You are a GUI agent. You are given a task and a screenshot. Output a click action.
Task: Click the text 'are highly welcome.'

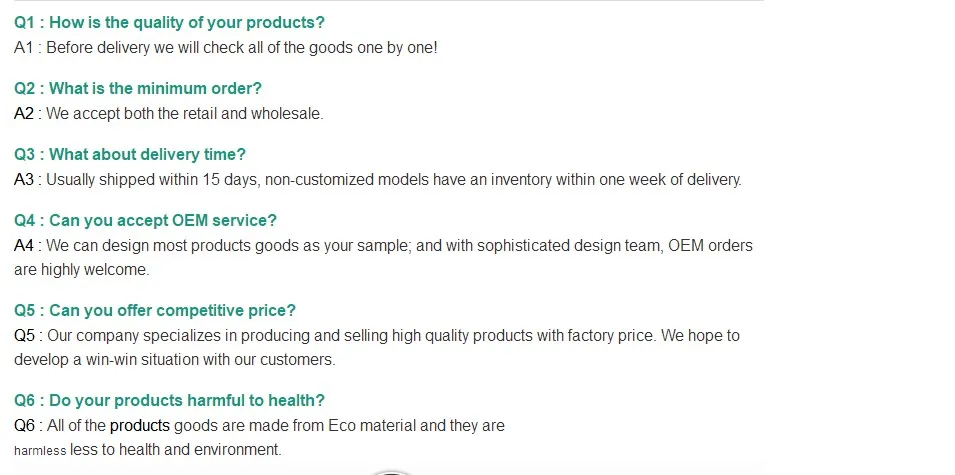(82, 269)
